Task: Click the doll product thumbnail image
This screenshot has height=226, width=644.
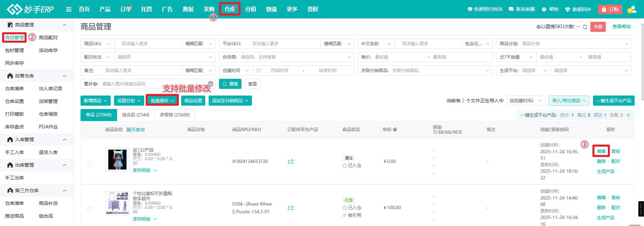Action: point(117,160)
